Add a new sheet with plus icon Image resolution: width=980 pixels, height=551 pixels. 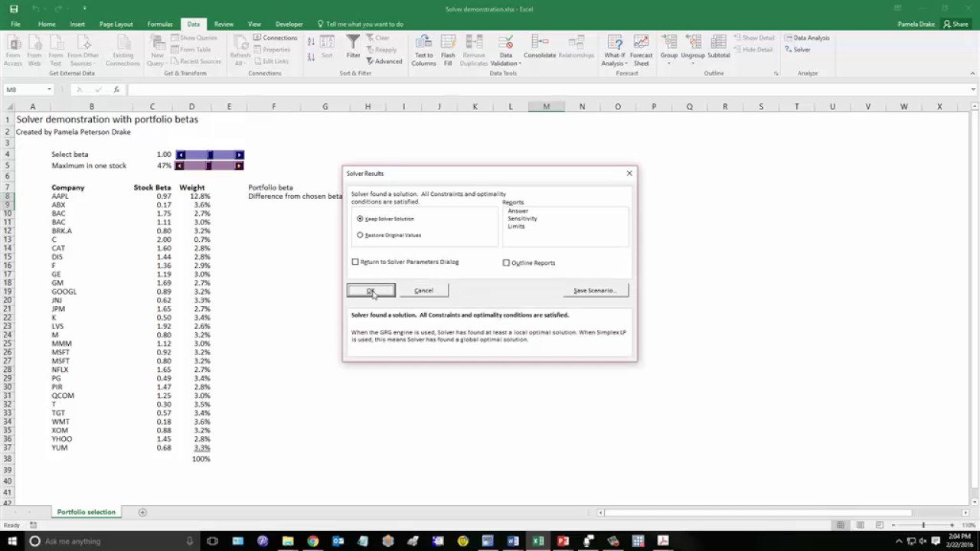click(142, 512)
